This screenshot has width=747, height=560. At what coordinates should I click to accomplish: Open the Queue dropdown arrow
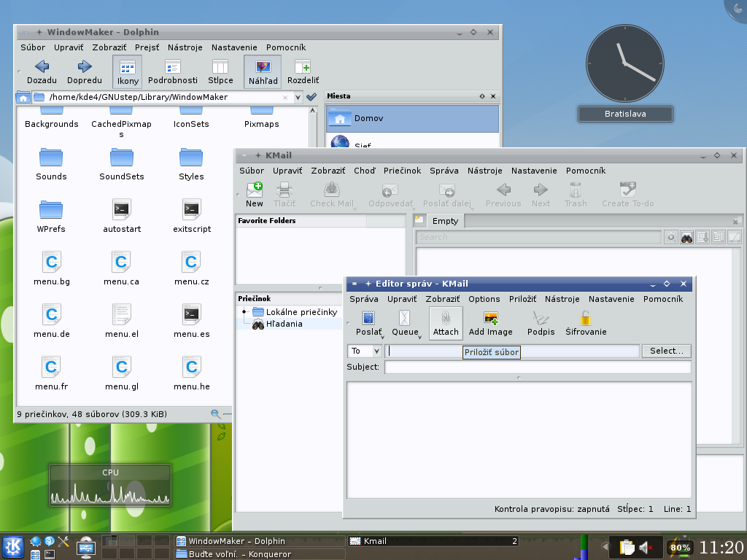420,337
